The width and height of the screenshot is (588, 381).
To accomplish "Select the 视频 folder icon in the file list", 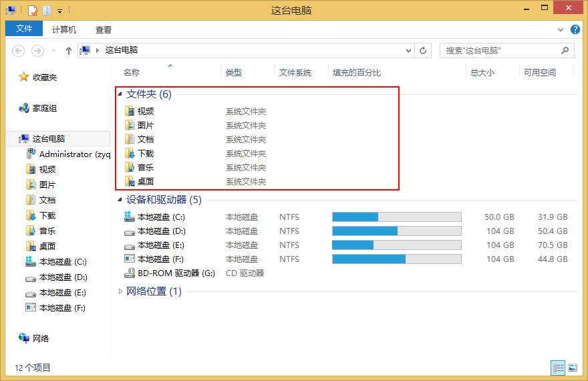I will pos(130,111).
